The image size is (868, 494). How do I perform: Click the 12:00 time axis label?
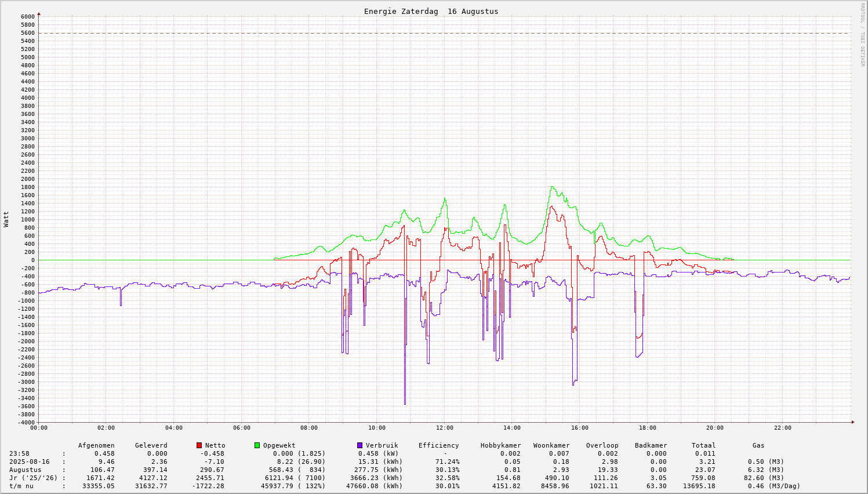(444, 428)
